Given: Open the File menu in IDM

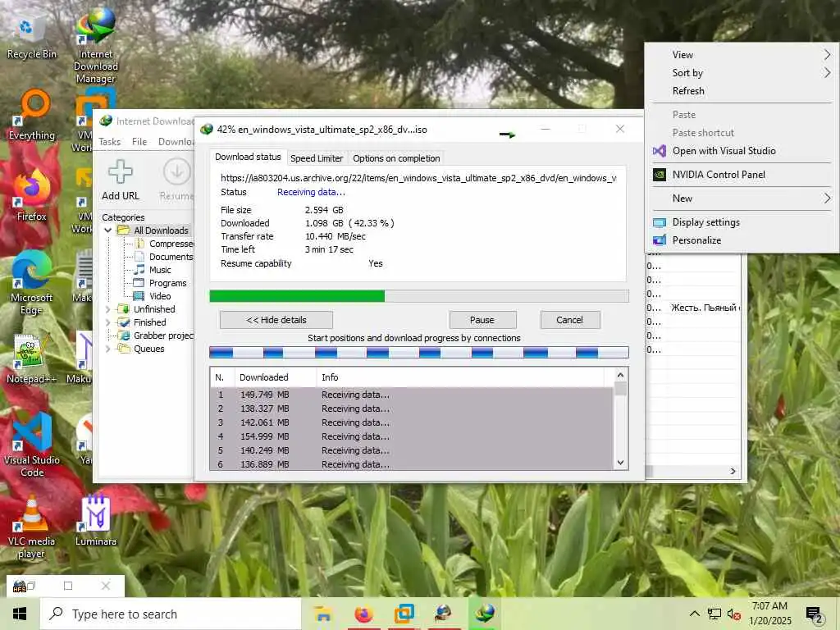Looking at the screenshot, I should pos(139,142).
